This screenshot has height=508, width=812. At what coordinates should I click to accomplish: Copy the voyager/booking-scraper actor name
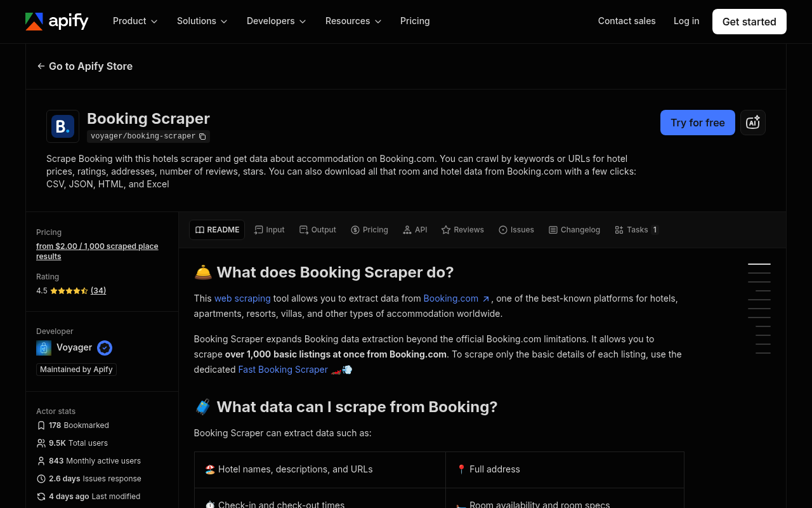(202, 137)
